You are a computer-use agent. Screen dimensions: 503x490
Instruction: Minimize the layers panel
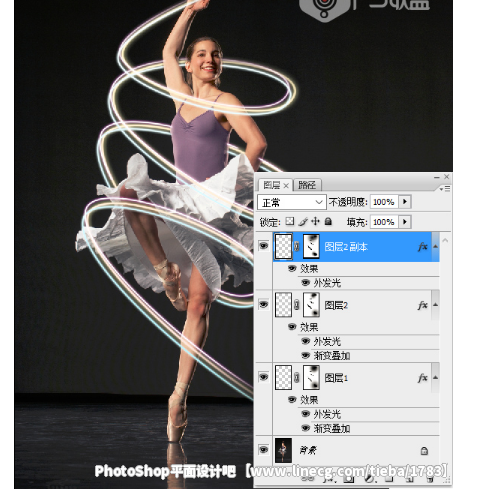[436, 177]
